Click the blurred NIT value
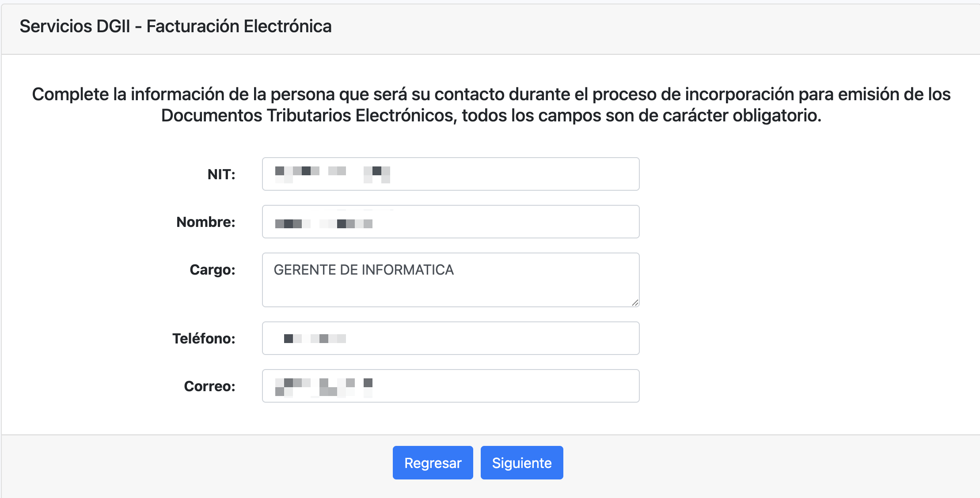980x498 pixels. point(331,173)
